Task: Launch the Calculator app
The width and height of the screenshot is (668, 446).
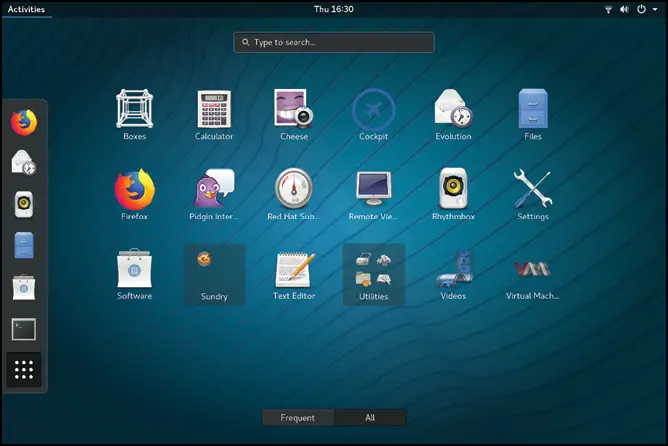Action: click(x=214, y=110)
